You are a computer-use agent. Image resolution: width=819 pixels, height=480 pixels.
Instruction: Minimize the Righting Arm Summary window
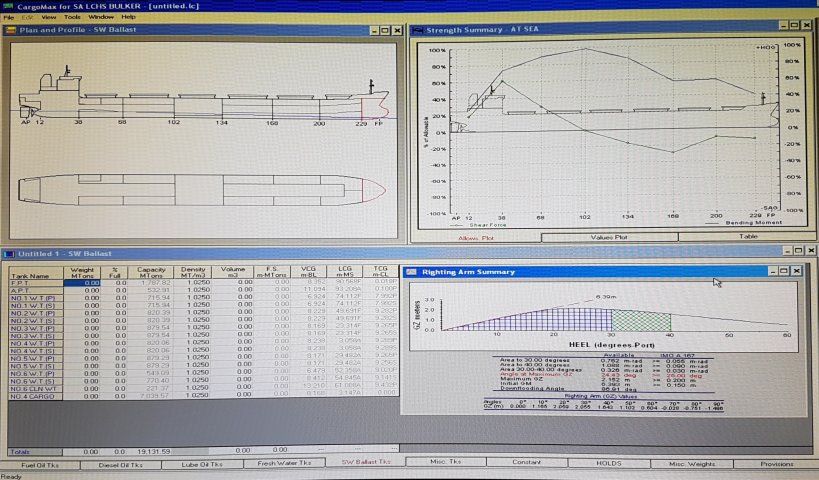coord(773,271)
